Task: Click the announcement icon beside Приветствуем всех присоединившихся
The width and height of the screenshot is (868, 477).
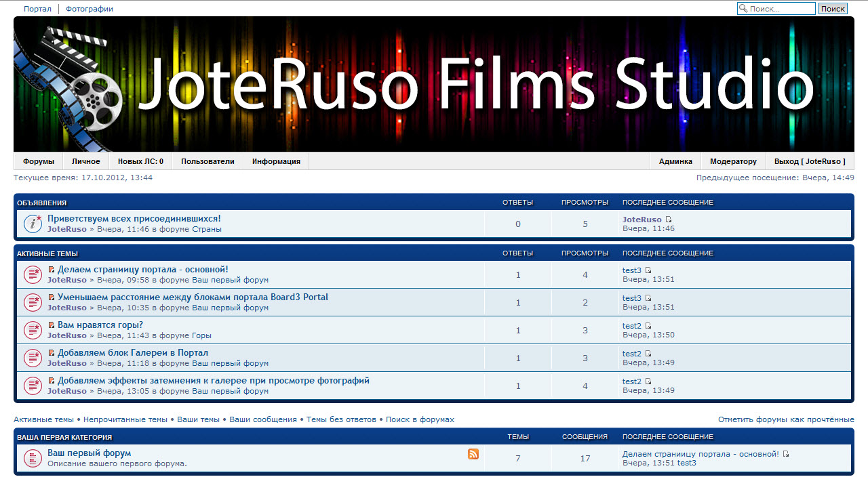Action: coord(33,224)
